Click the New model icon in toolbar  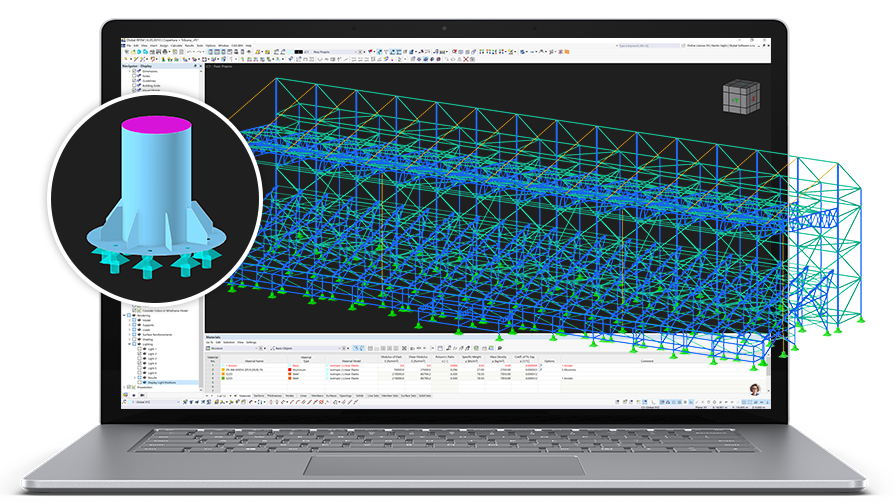coord(127,52)
